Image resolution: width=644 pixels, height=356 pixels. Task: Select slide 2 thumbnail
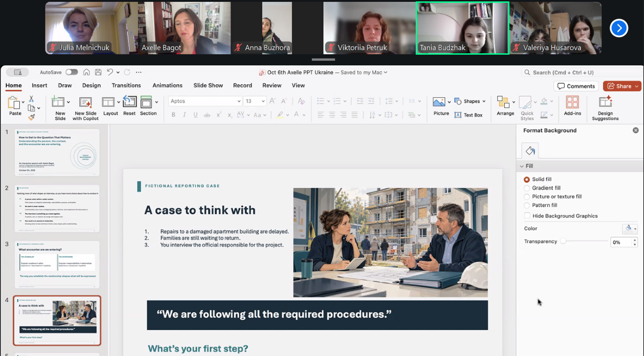(x=57, y=208)
